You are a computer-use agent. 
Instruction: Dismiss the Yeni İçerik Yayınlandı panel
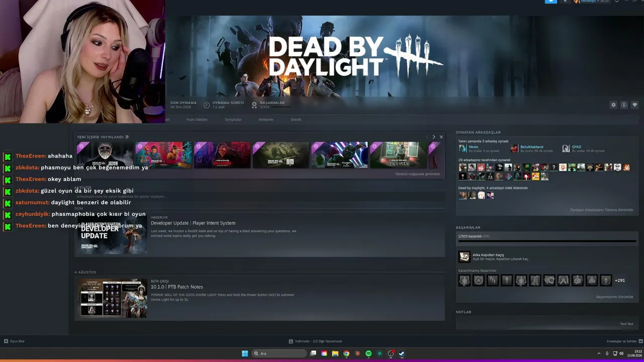click(441, 137)
